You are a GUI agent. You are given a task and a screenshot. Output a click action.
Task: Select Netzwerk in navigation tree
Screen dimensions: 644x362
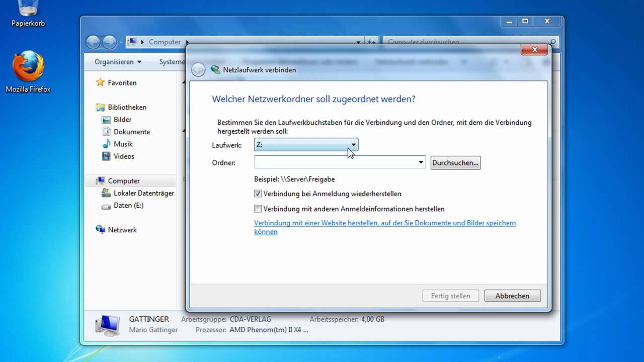[122, 230]
